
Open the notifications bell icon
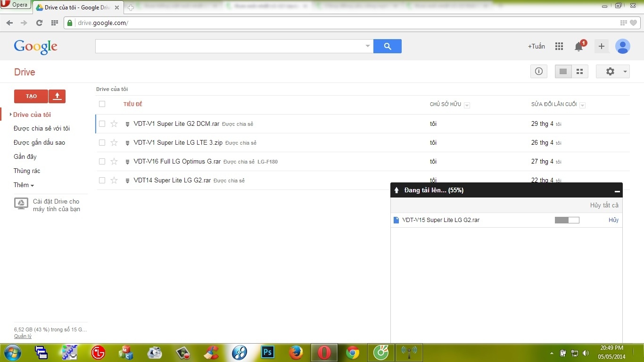pyautogui.click(x=578, y=46)
